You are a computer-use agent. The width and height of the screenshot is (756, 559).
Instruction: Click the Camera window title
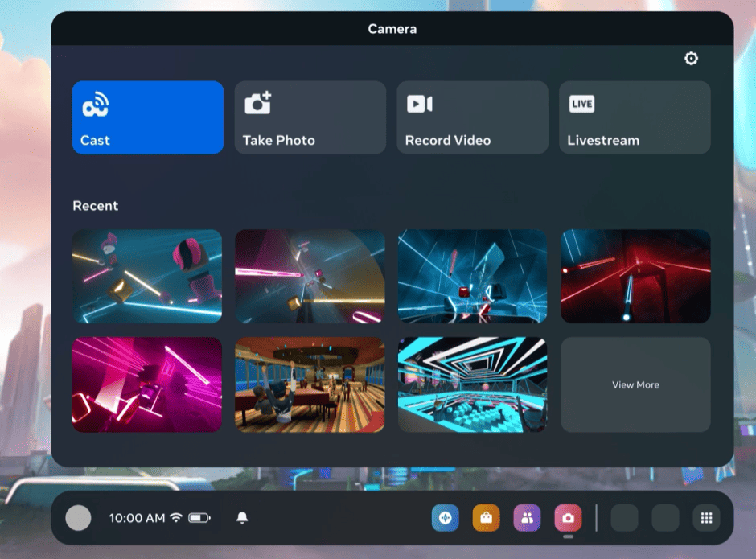392,29
